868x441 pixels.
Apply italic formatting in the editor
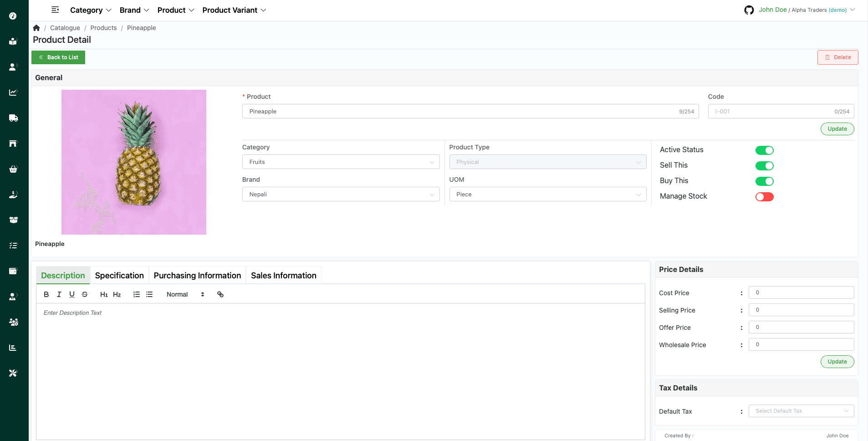pos(59,294)
